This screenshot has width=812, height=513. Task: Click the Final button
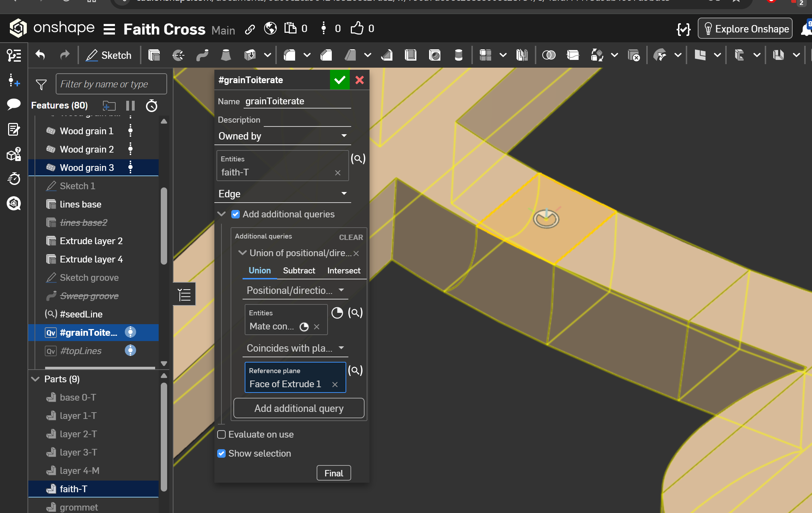point(334,473)
